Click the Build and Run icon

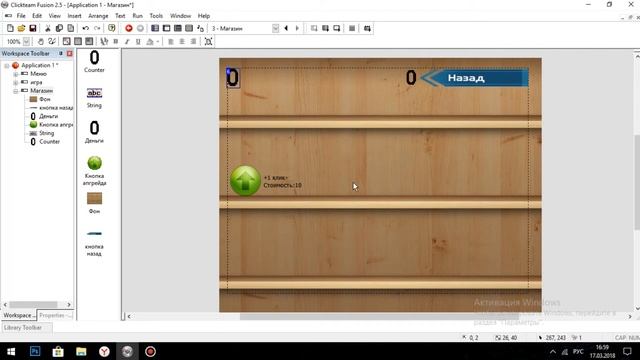tap(367, 28)
